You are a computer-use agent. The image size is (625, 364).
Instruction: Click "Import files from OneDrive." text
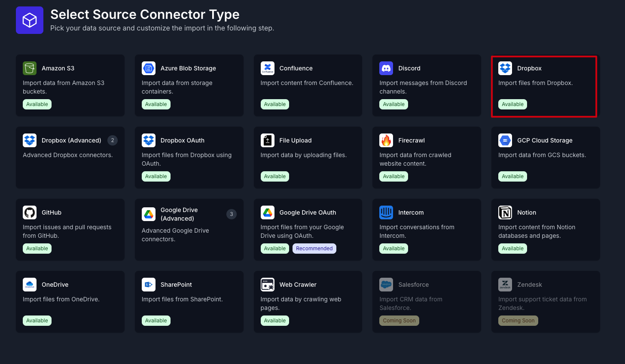click(61, 299)
